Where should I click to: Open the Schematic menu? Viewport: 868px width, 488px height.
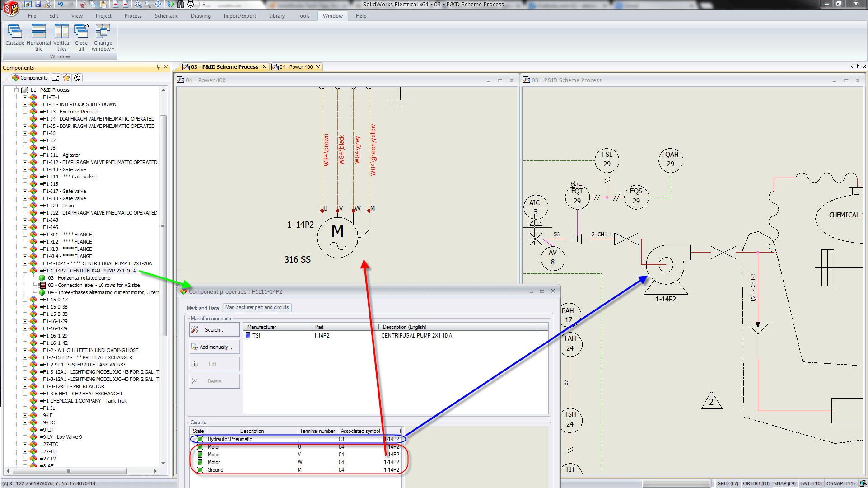[166, 15]
